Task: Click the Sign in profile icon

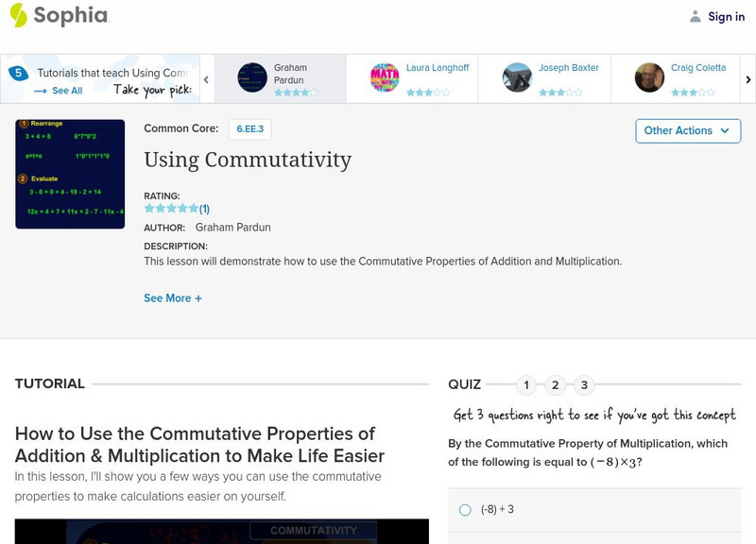Action: 694,16
